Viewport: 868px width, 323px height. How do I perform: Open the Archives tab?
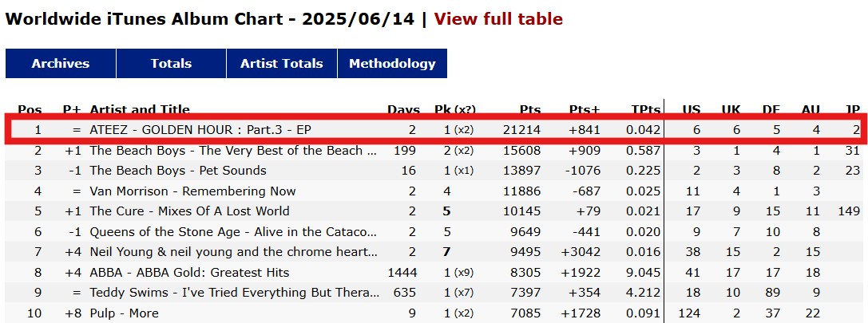click(61, 64)
